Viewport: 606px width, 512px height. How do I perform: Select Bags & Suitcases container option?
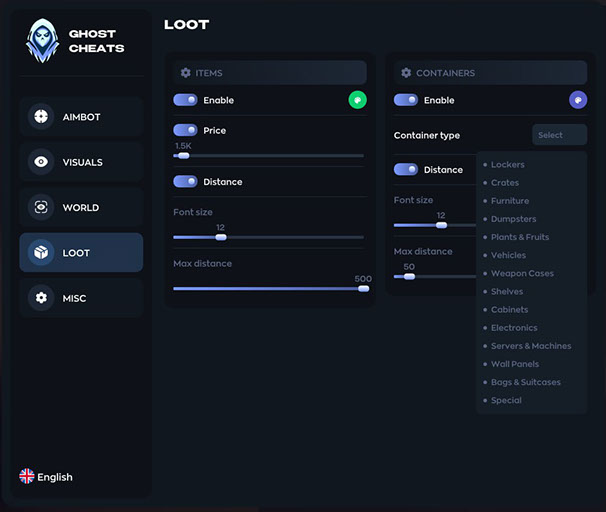525,382
